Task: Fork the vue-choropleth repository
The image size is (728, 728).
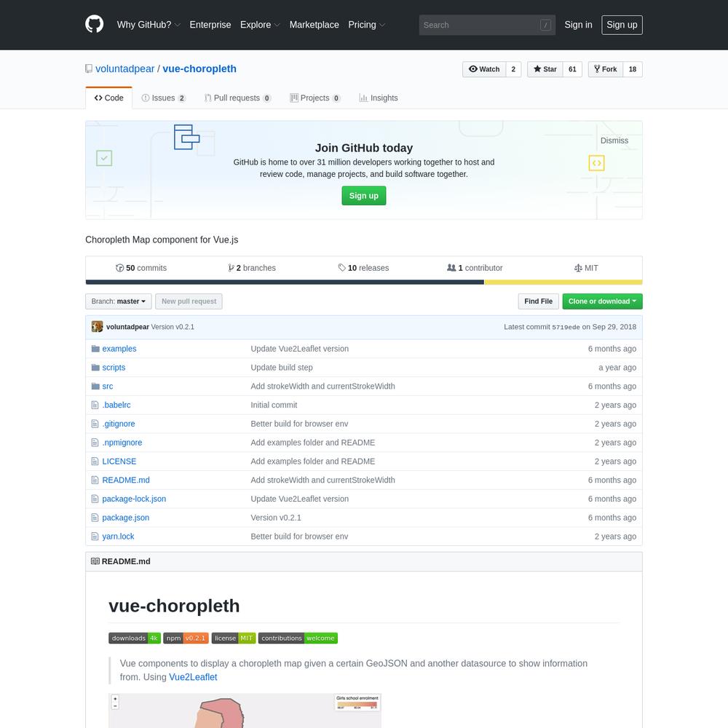Action: [606, 69]
